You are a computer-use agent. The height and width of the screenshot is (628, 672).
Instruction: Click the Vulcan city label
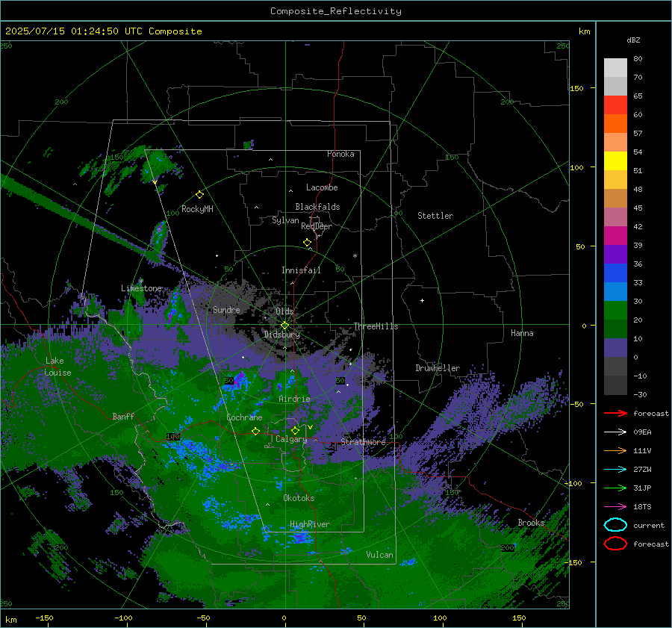380,555
